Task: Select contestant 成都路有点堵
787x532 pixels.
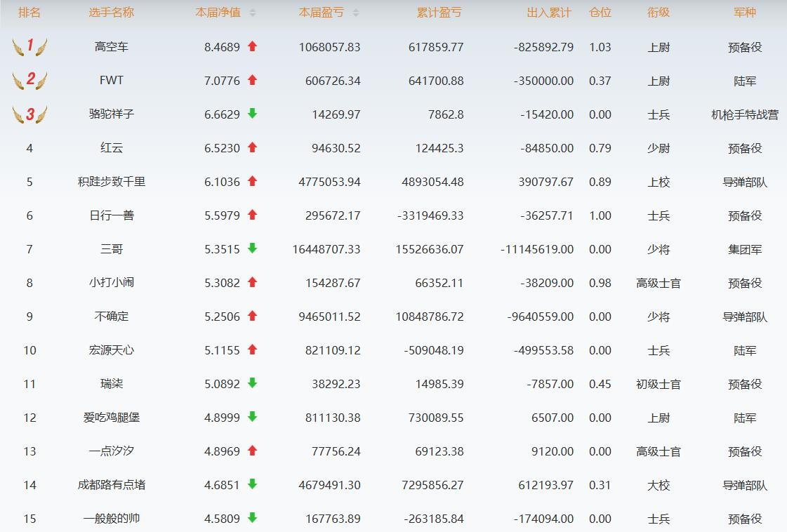Action: [112, 485]
